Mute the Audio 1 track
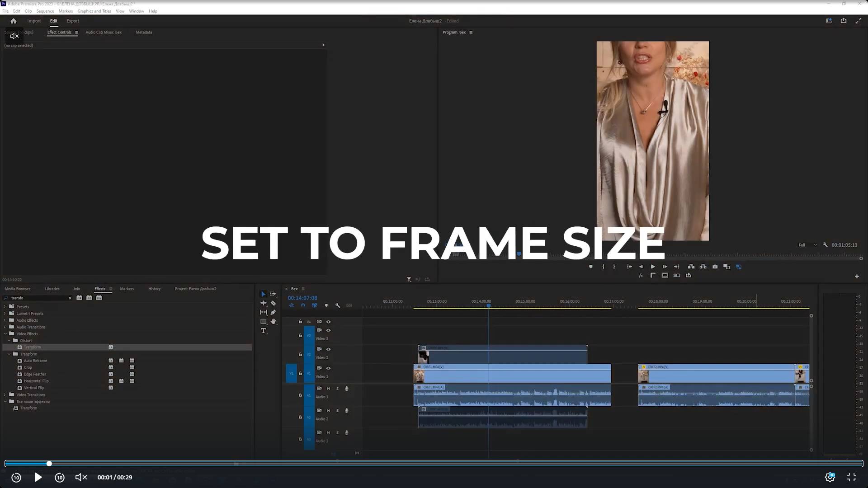The width and height of the screenshot is (868, 488). 328,389
